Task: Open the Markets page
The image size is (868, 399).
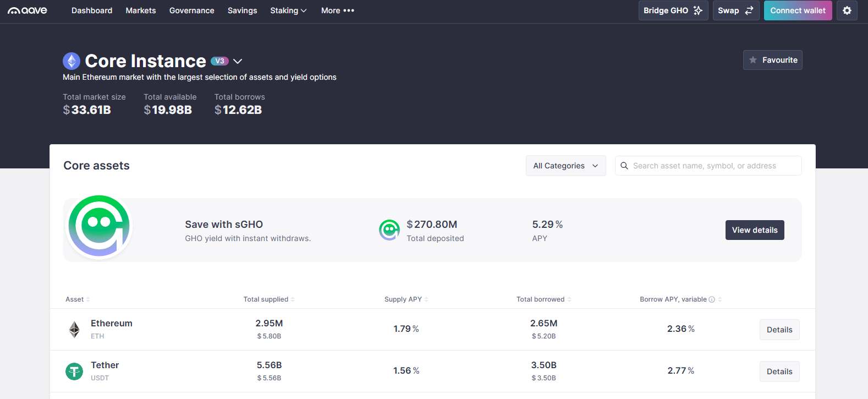Action: tap(140, 10)
